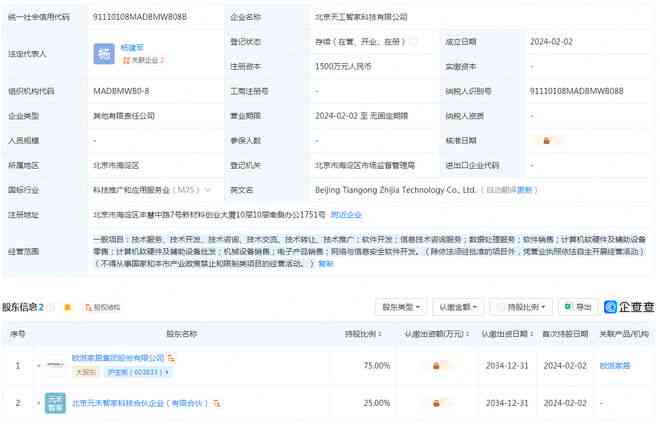Expand the shareholder row 2 toggle
The image size is (660, 424).
pos(39,403)
